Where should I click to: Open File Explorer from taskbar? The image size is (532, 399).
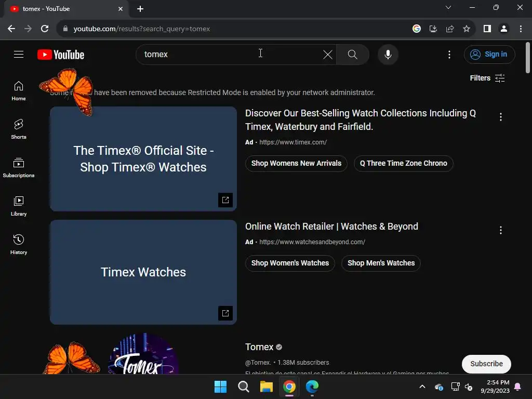[x=267, y=387]
